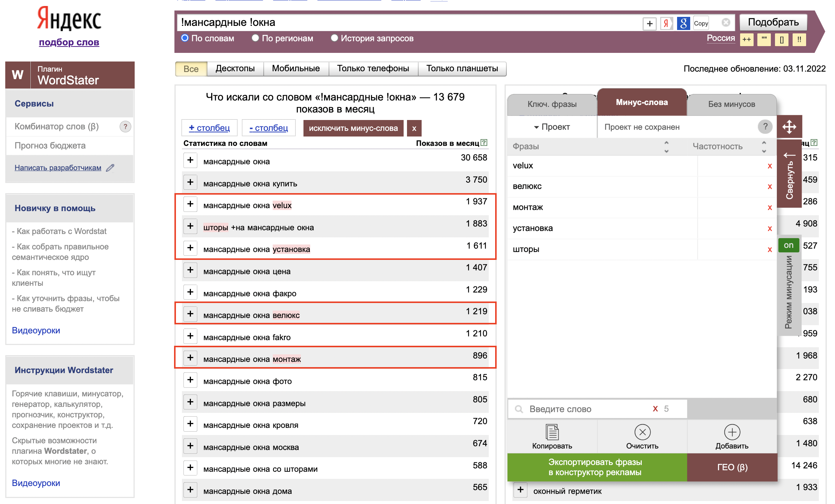Image resolution: width=835 pixels, height=504 pixels.
Task: Click the 'мансардные окна факро' phrase
Action: (x=250, y=294)
